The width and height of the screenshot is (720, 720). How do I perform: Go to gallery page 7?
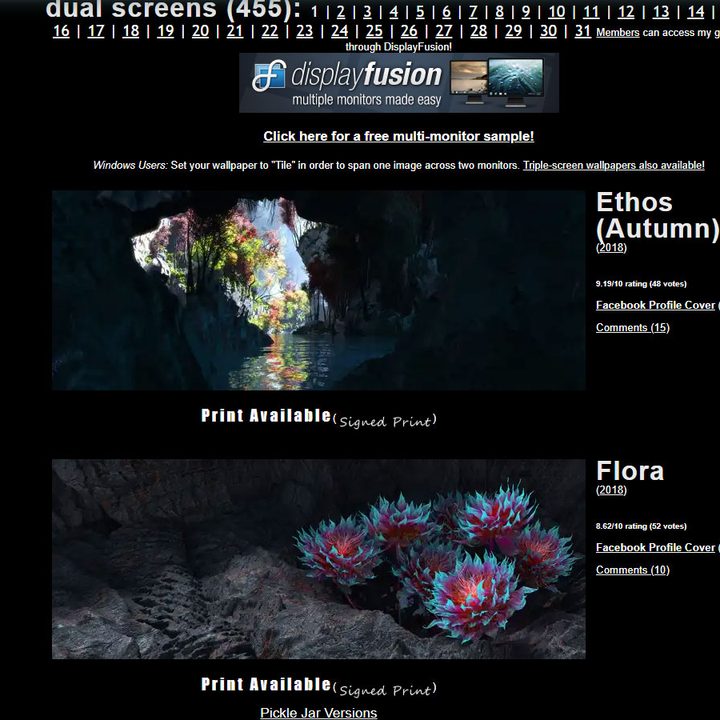(x=473, y=12)
